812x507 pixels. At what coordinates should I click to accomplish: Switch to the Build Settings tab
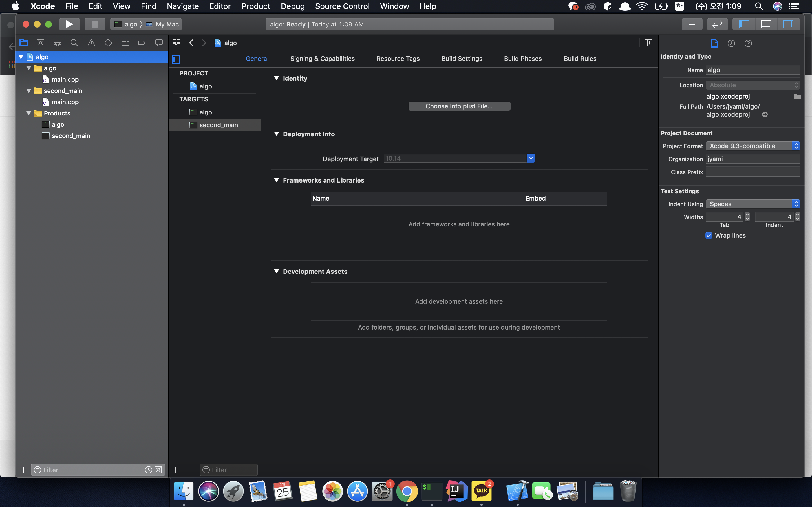click(462, 59)
